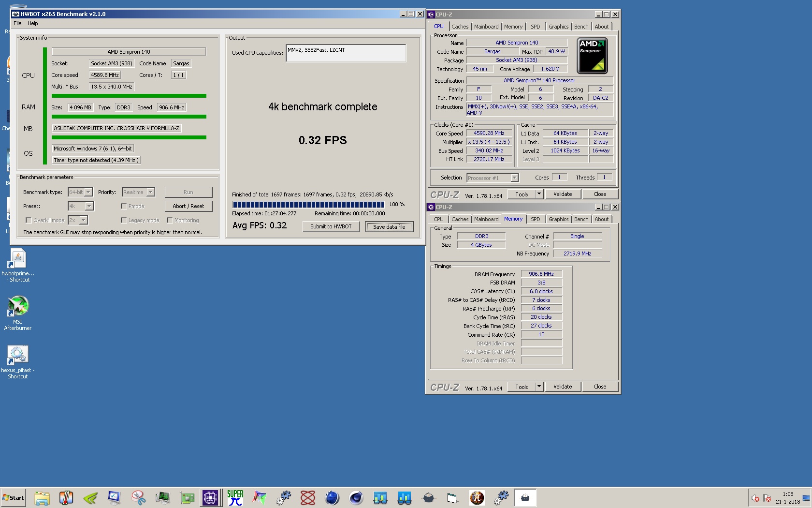Launch the pi symbol taskbar icon
Image resolution: width=812 pixels, height=508 pixels.
pyautogui.click(x=477, y=498)
